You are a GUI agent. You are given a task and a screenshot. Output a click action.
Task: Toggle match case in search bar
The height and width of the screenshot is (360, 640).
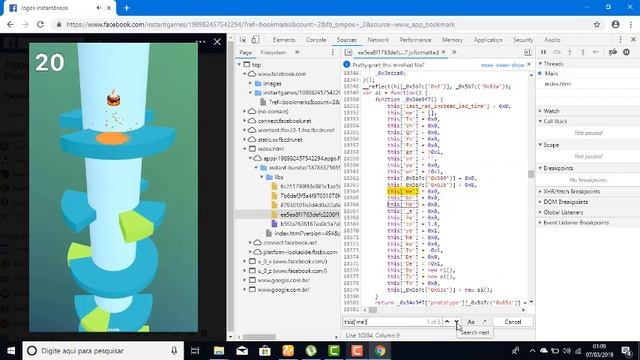(471, 322)
